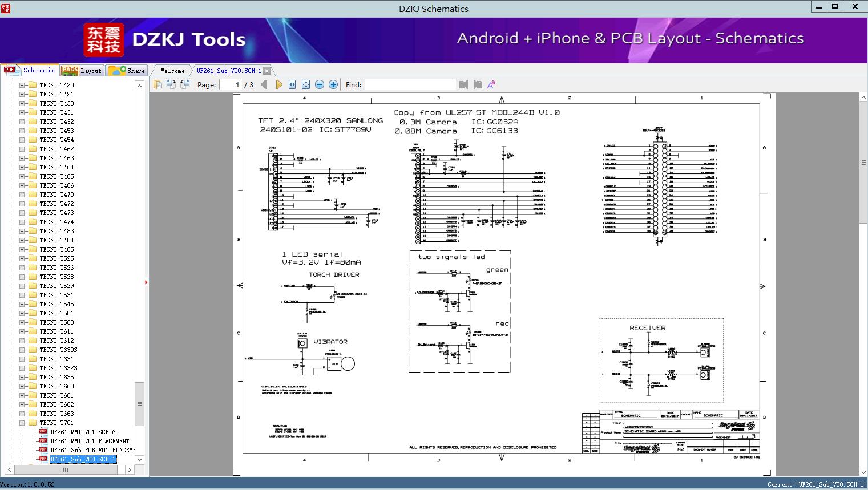Collapse the TECNO T701 folder
This screenshot has height=490, width=868.
pos(22,423)
